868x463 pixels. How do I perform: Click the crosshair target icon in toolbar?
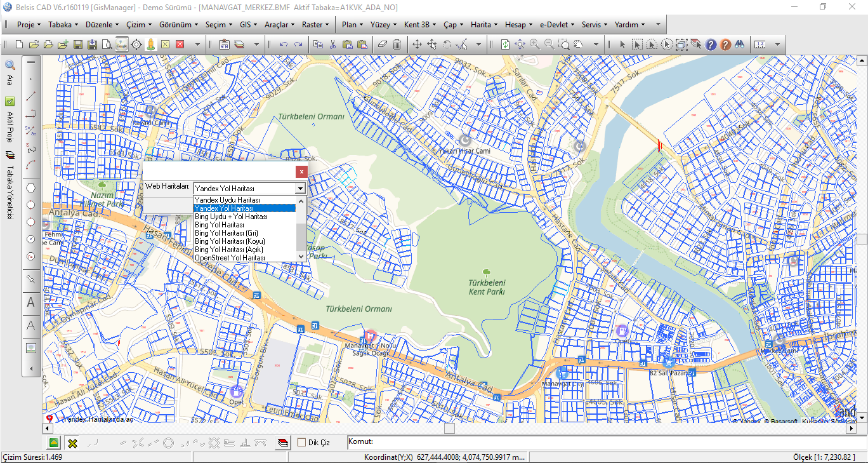click(136, 44)
